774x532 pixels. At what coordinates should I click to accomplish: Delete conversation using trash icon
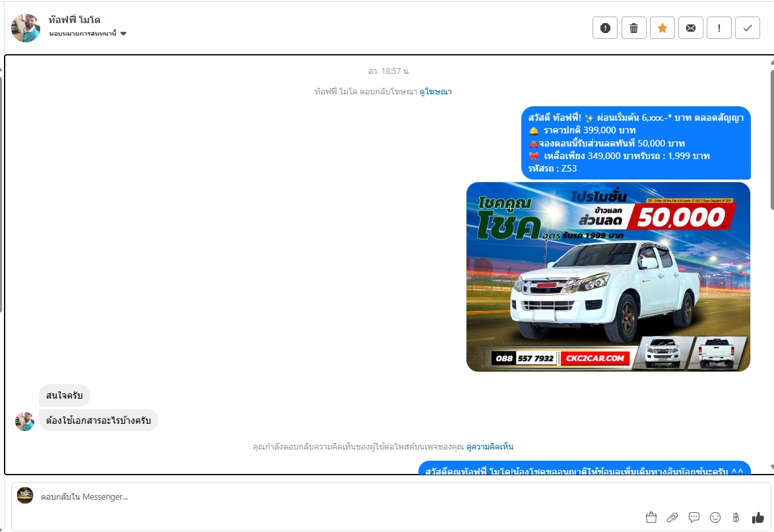634,28
